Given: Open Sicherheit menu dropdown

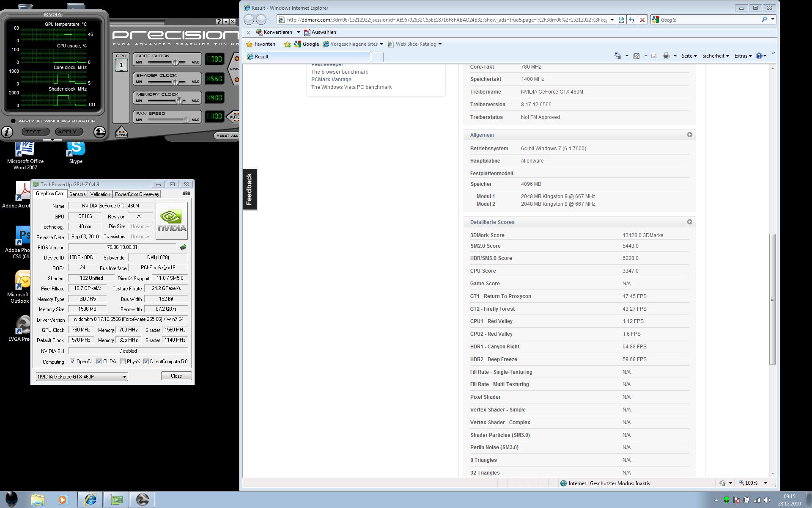Looking at the screenshot, I should pyautogui.click(x=716, y=56).
